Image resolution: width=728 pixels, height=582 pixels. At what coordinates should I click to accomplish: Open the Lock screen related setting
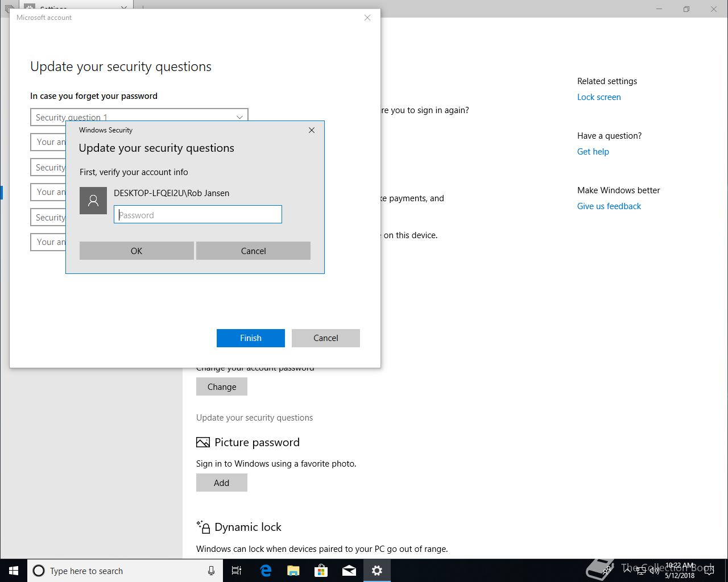(599, 97)
